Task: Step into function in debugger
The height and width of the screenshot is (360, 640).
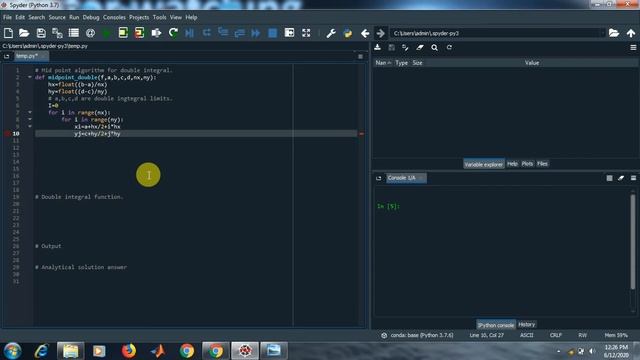Action: coord(223,32)
